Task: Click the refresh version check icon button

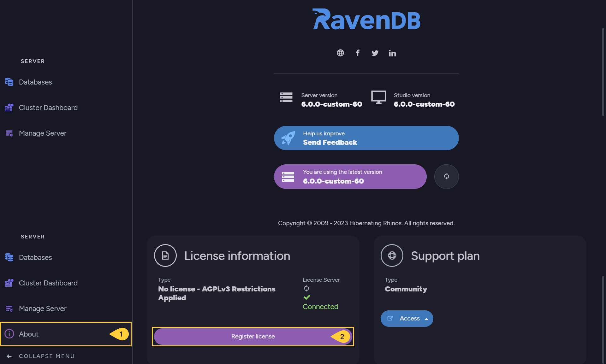Action: point(446,176)
